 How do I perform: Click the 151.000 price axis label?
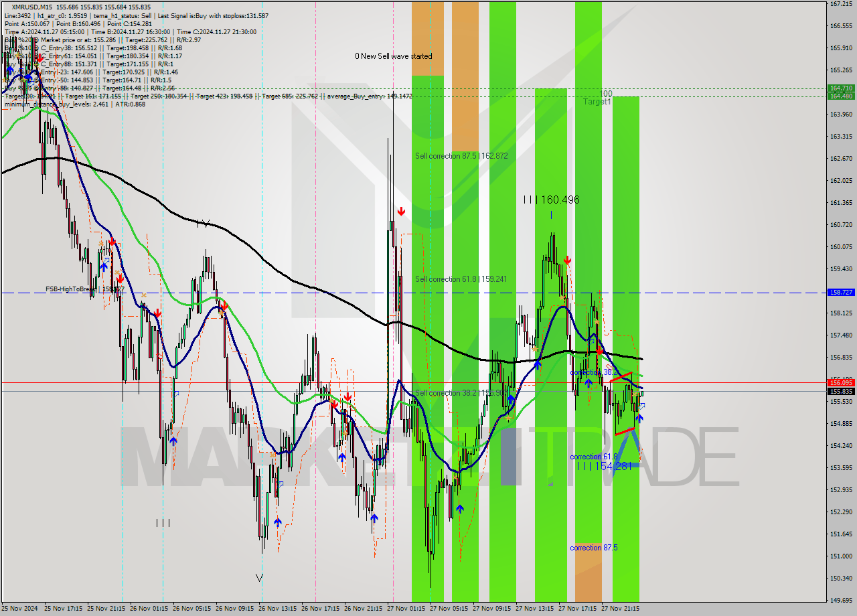841,556
